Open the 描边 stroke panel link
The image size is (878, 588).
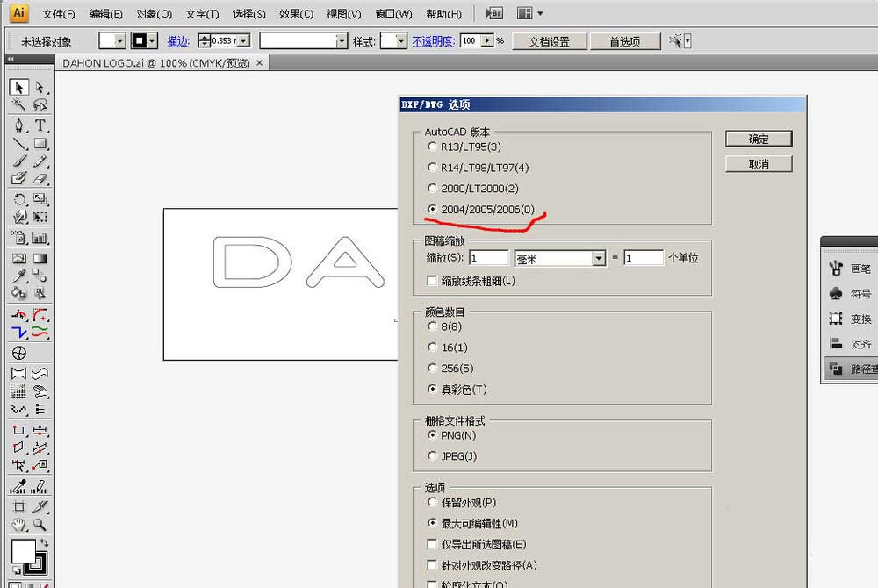point(178,41)
